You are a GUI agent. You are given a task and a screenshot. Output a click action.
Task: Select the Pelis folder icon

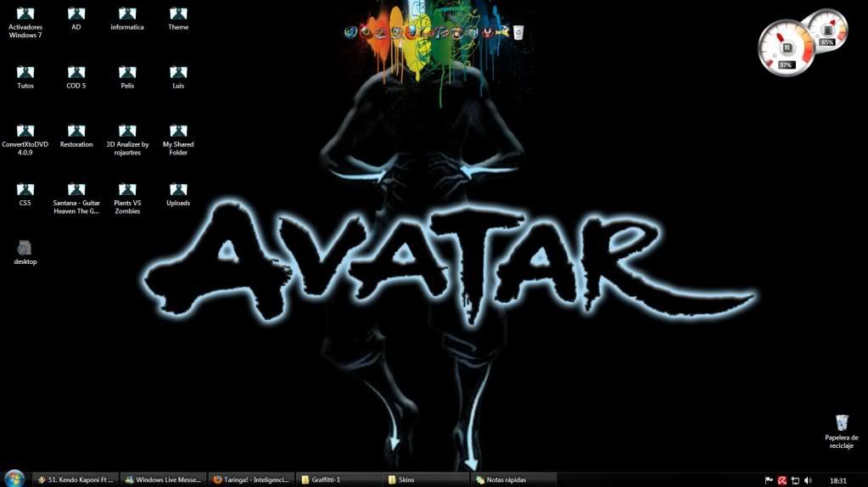pos(126,77)
